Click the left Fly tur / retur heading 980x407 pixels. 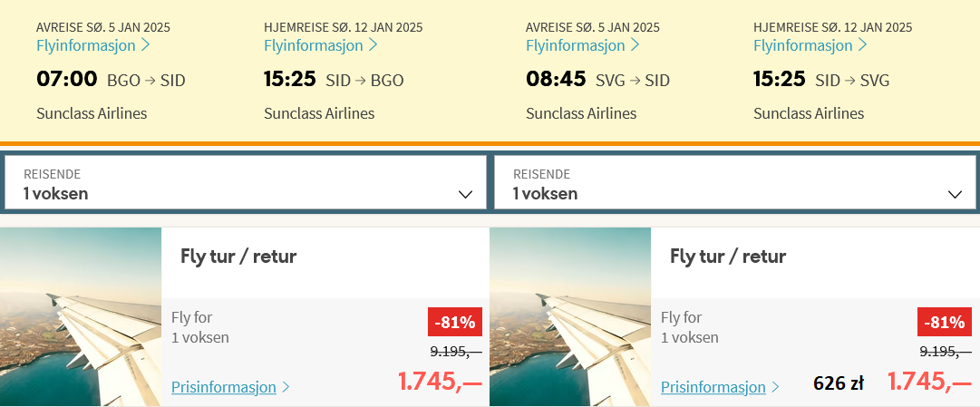coord(238,257)
